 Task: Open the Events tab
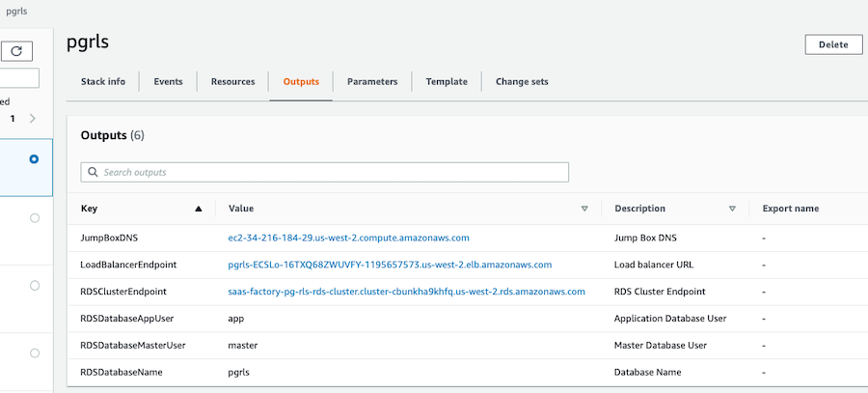[x=168, y=81]
